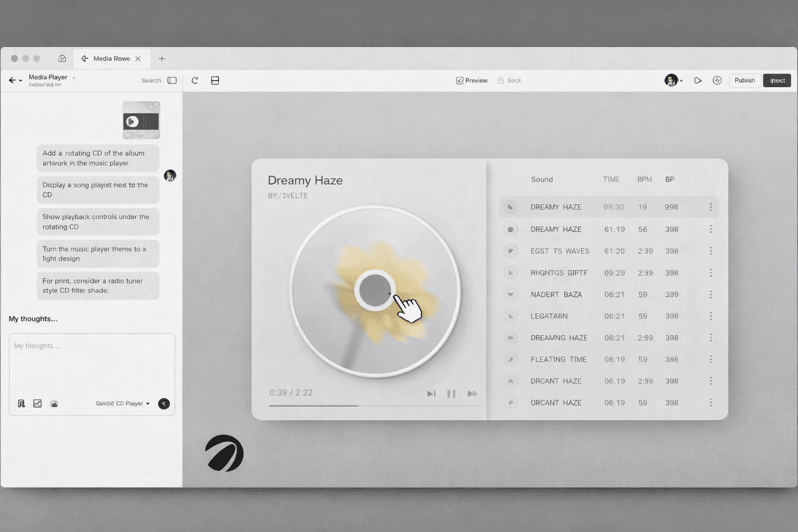Toggle the sidebar panel icon next to Search
The image size is (798, 532).
[172, 81]
